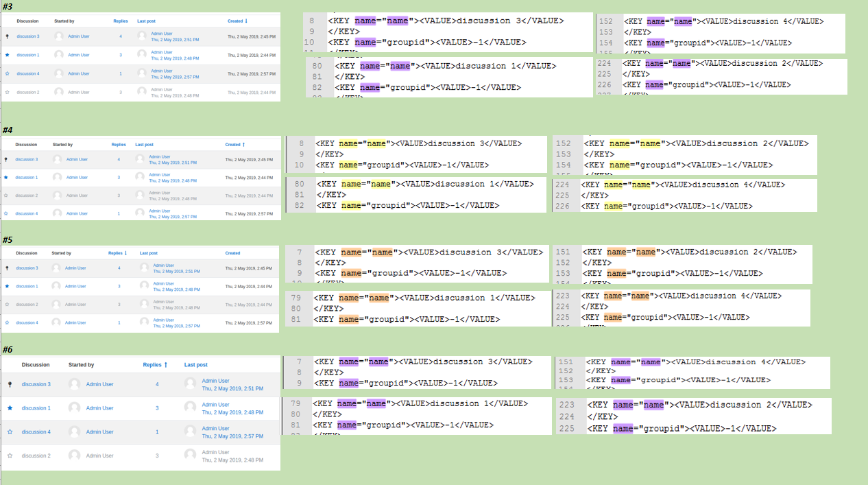The image size is (868, 485).
Task: Unfavourite discussion 1 in table #5
Action: coord(7,286)
